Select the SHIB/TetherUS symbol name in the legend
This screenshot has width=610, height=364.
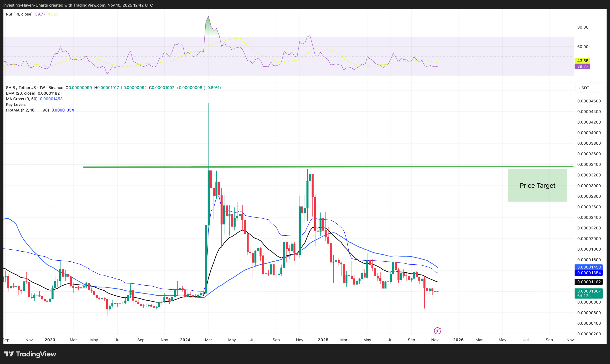pos(21,87)
